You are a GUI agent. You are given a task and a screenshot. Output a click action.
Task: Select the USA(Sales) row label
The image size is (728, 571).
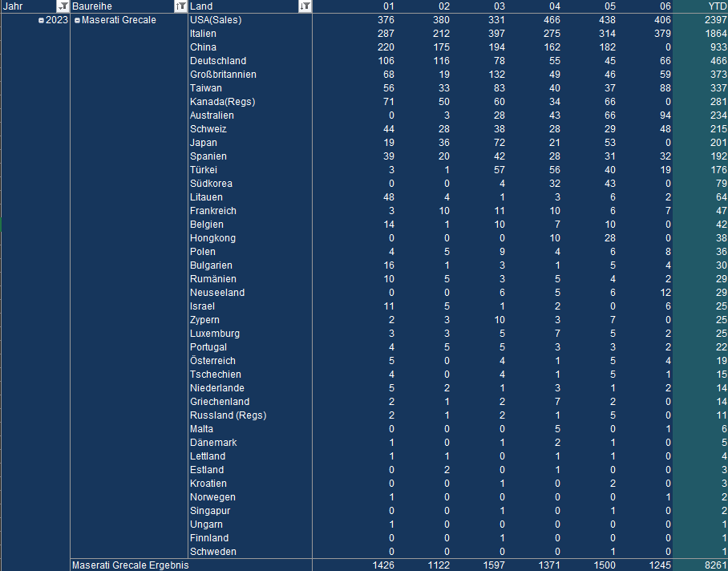216,20
